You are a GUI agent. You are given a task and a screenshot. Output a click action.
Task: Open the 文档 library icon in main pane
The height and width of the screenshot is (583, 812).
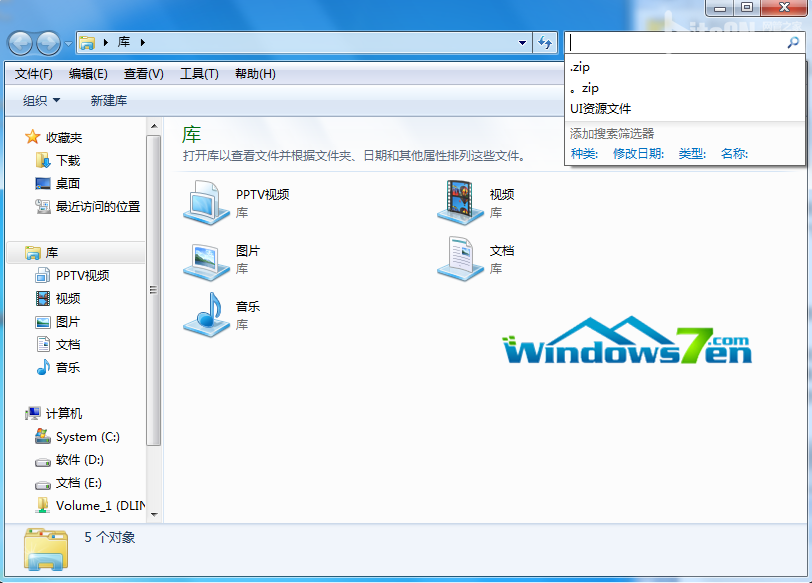460,259
